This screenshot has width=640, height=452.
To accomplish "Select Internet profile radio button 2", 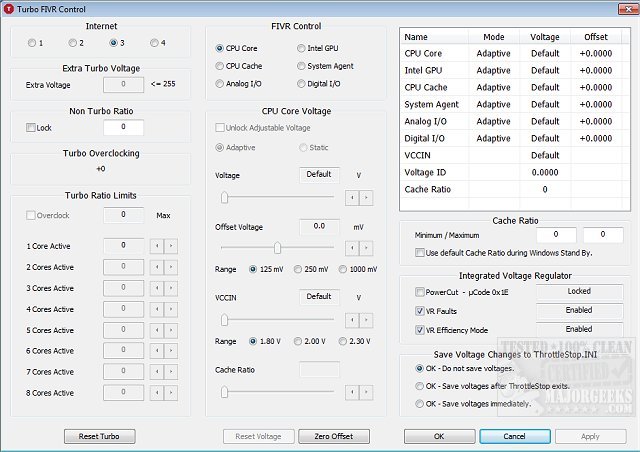I will coord(73,43).
